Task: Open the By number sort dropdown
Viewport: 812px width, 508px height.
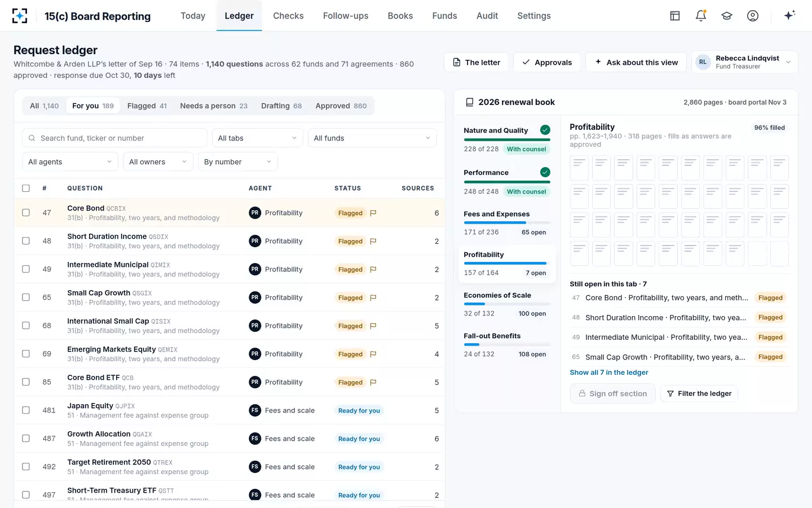Action: click(237, 161)
